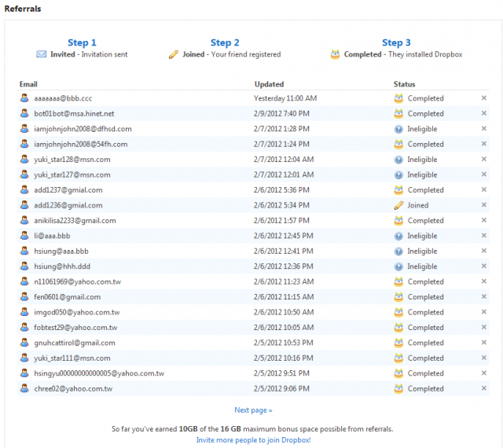503x448 pixels.
Task: Select email iamjohnjohn2008@54fh.com
Action: 81,145
